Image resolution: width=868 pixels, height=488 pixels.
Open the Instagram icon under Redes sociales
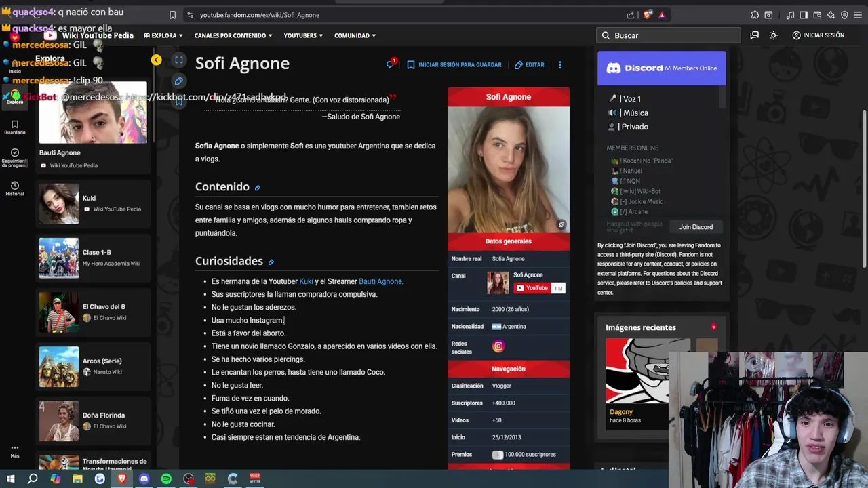(498, 346)
